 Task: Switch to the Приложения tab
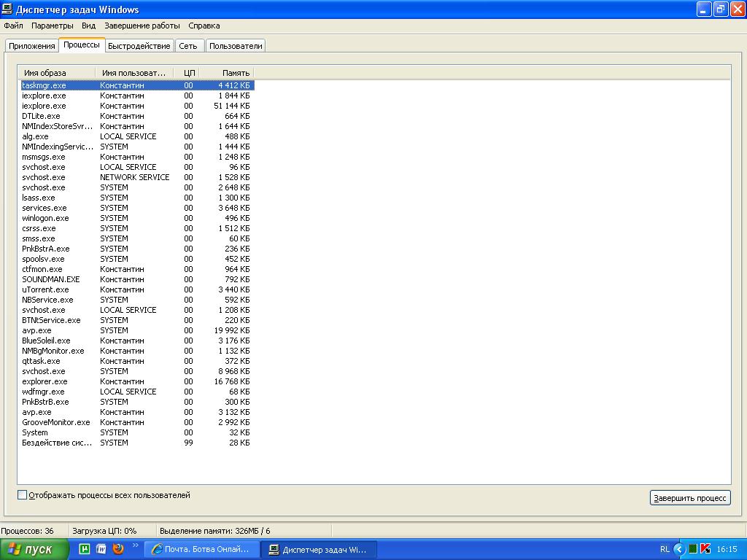(32, 46)
